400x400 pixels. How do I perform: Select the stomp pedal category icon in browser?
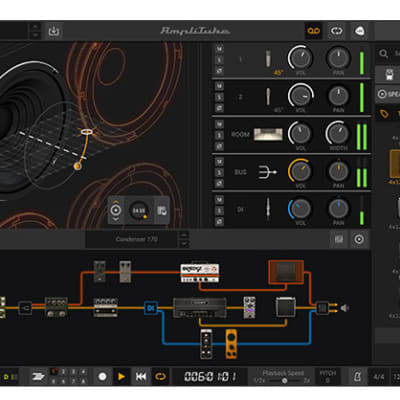point(389,74)
